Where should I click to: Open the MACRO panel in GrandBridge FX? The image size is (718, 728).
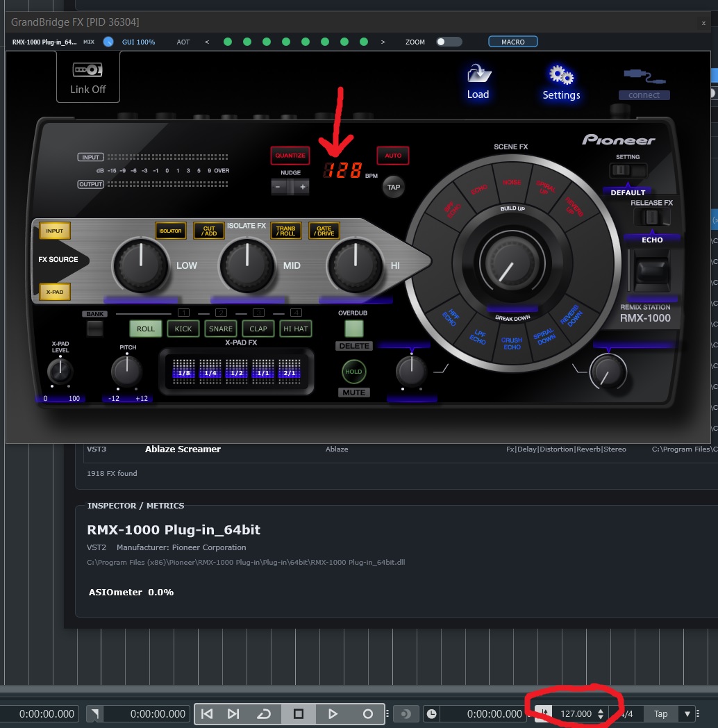(513, 42)
